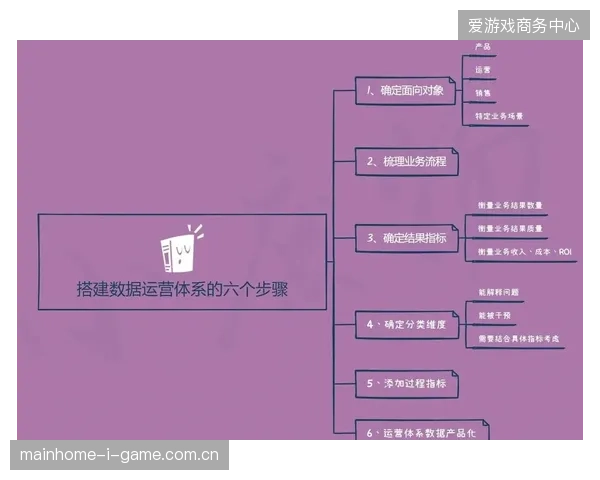Select central topic 搭建数据运营体系的六个步骤
Image resolution: width=600 pixels, height=480 pixels.
click(182, 262)
